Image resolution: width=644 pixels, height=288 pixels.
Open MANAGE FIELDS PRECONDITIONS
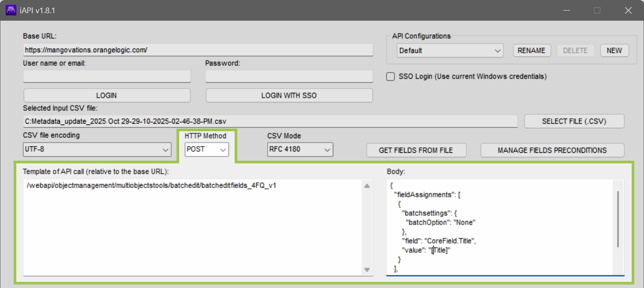[552, 150]
